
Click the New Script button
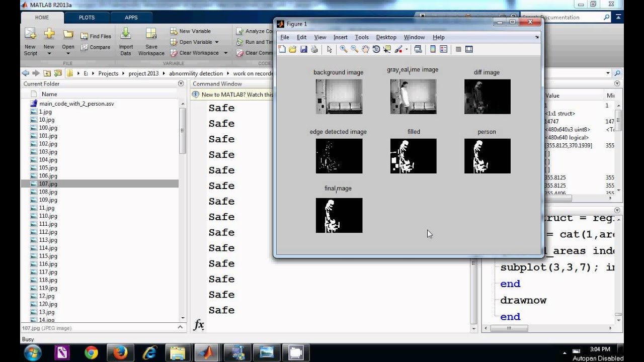click(x=30, y=41)
